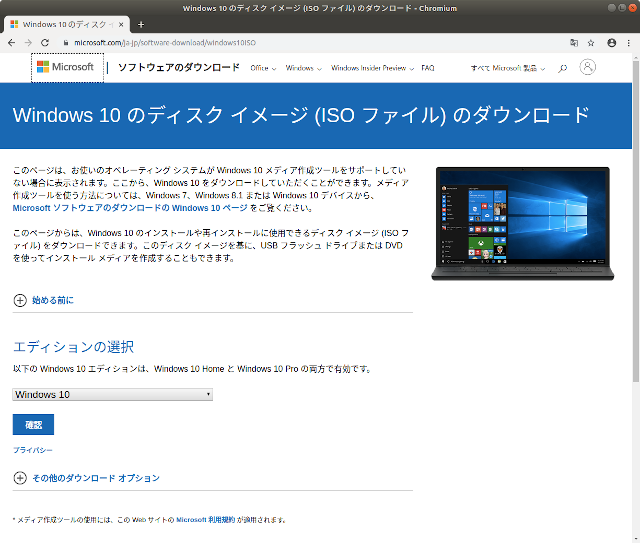This screenshot has width=640, height=543.
Task: Click the Windows 10 laptop image
Action: tap(522, 223)
